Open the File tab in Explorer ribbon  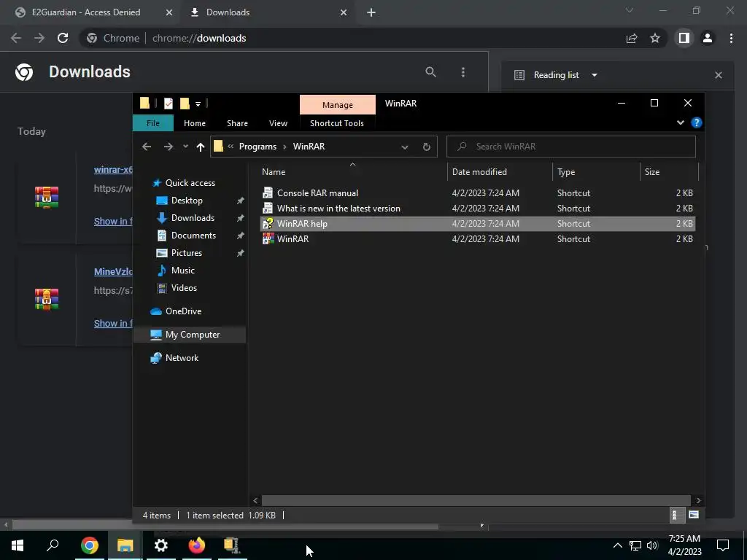(153, 122)
